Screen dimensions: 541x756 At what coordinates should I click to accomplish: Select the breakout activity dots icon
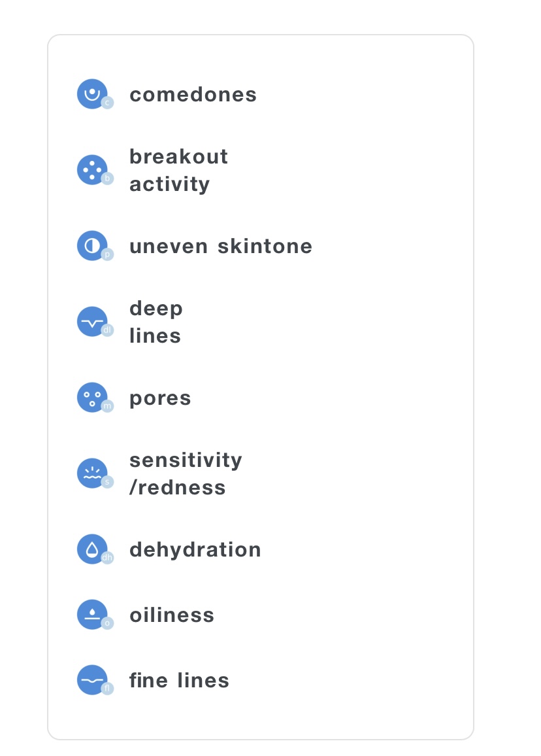92,169
